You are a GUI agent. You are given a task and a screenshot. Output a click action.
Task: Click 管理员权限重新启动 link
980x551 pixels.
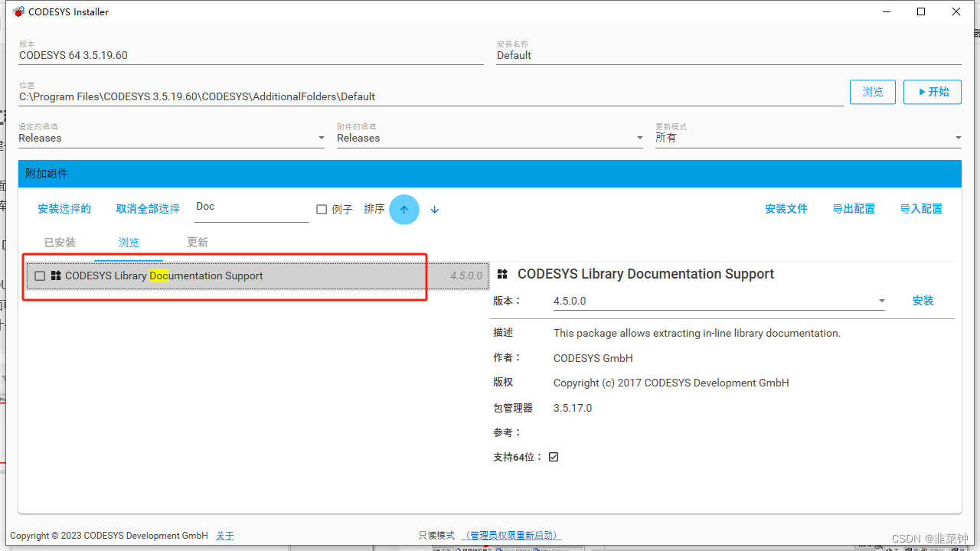tap(511, 536)
